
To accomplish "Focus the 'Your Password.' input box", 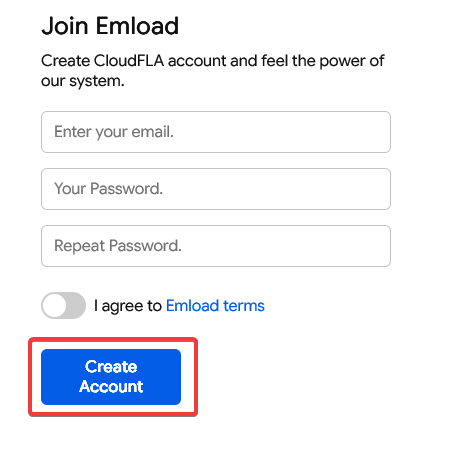I will pyautogui.click(x=216, y=189).
